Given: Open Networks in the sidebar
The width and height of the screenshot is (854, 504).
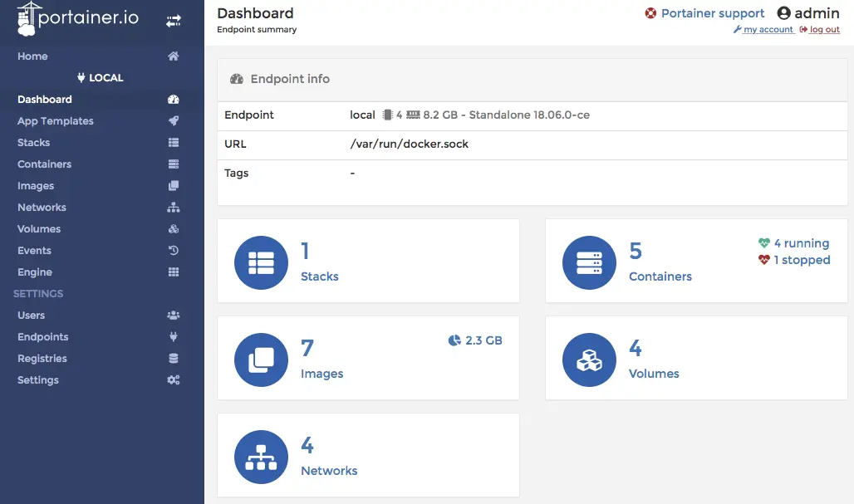Looking at the screenshot, I should tap(42, 208).
